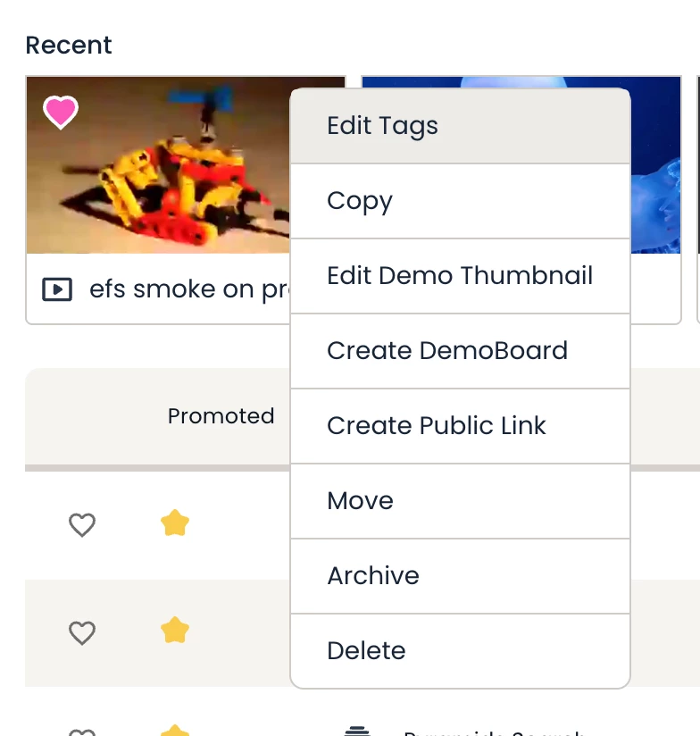
Task: Open Edit Demo Thumbnail option
Action: (x=460, y=276)
